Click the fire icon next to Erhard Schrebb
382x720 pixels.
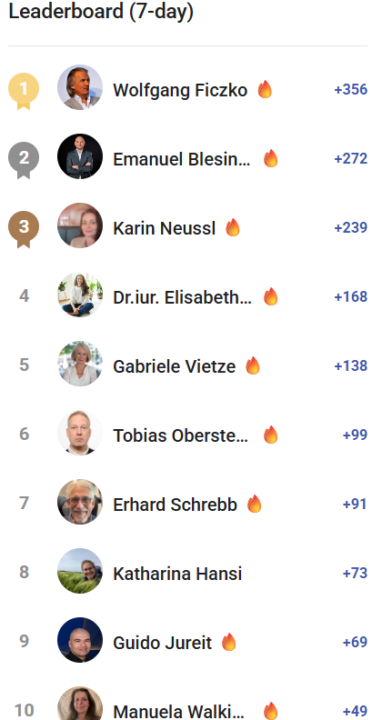[254, 504]
